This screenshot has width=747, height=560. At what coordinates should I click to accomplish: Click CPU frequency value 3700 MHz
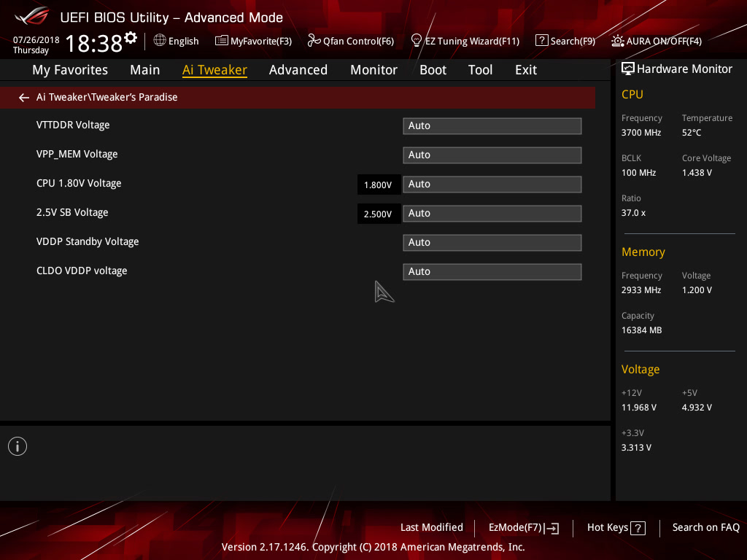click(x=641, y=133)
